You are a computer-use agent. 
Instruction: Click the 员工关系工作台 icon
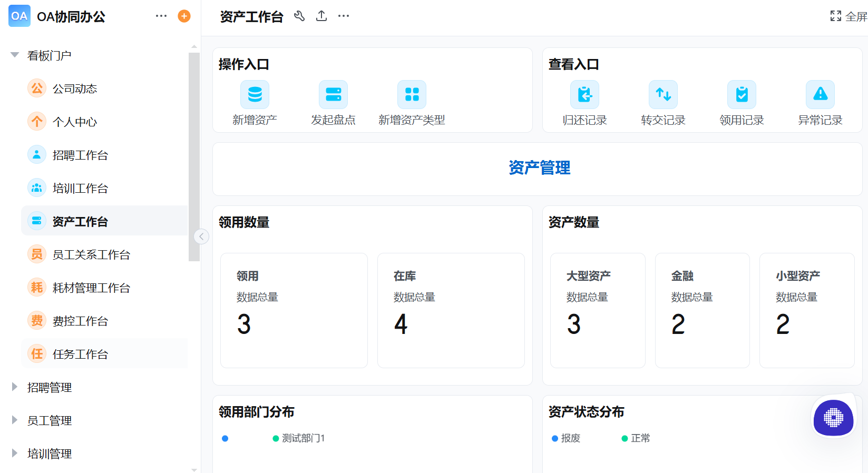point(37,254)
